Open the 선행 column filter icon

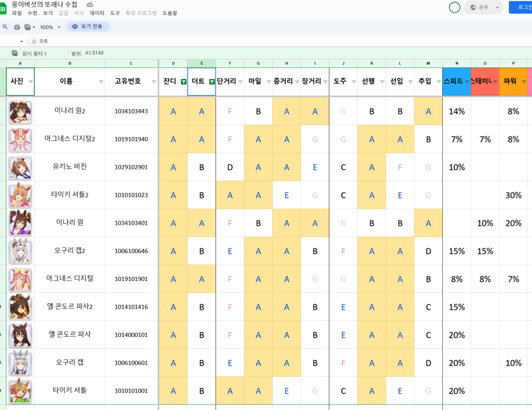pyautogui.click(x=382, y=82)
